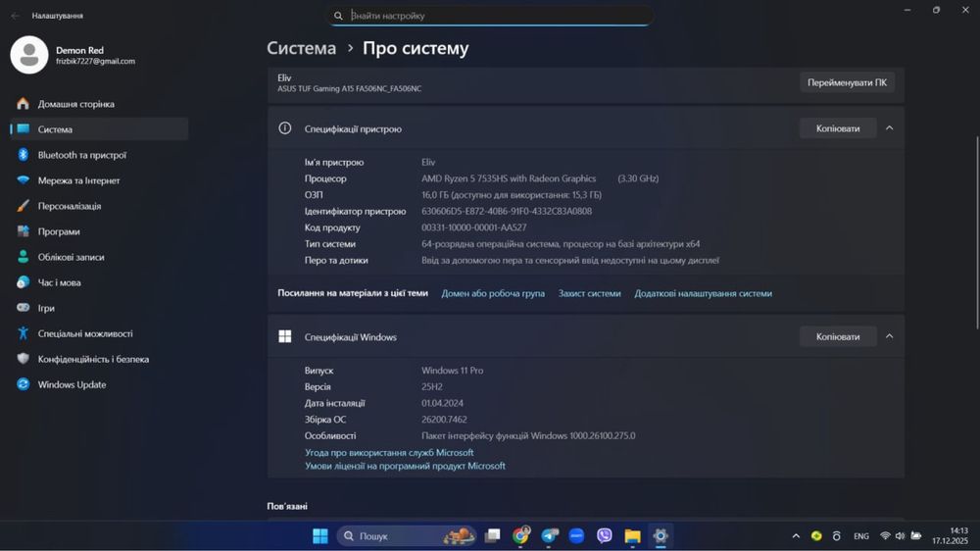980x551 pixels.
Task: Open Bluetooth та пристрої settings
Action: pos(82,155)
